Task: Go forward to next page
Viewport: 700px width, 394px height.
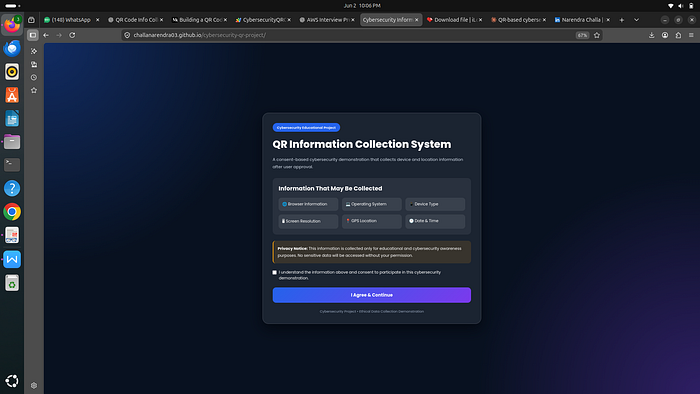Action: (59, 35)
